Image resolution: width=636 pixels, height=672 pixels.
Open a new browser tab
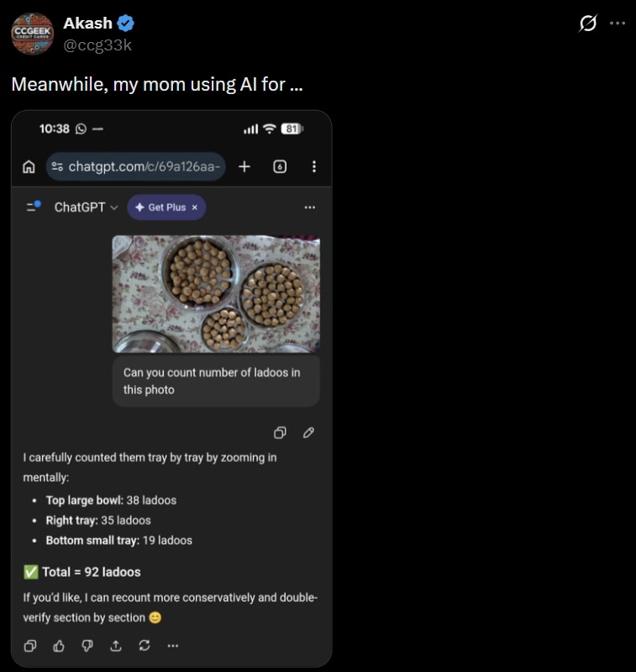coord(244,166)
